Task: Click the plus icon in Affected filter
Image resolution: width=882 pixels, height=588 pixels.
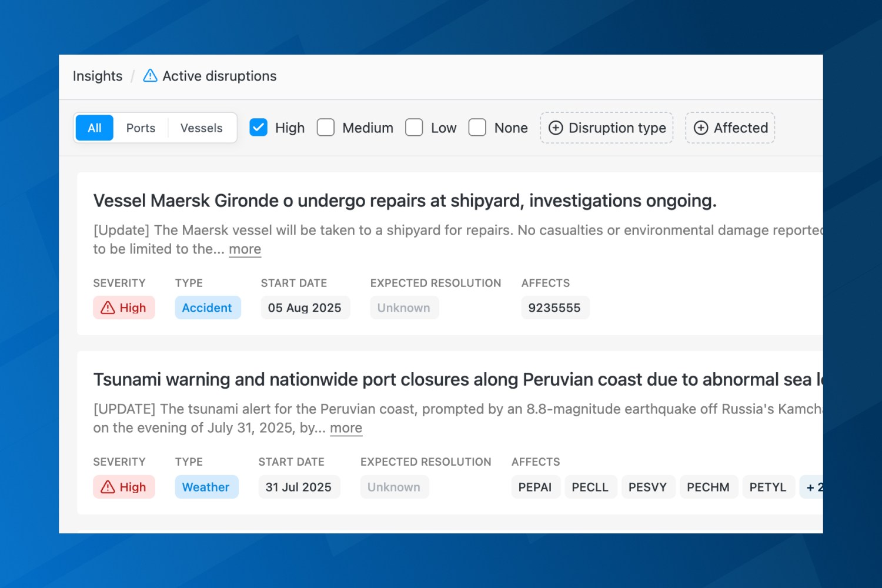Action: (701, 128)
